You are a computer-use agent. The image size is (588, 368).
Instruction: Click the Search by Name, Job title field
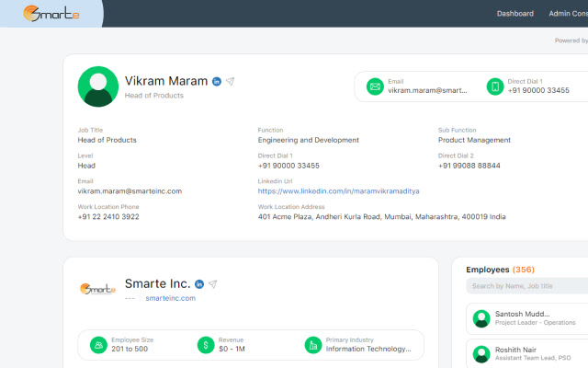coord(526,287)
